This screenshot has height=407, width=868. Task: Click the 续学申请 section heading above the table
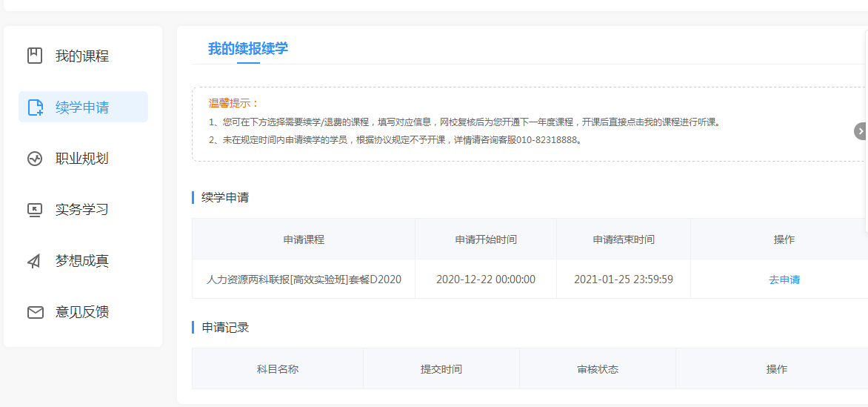[x=225, y=197]
